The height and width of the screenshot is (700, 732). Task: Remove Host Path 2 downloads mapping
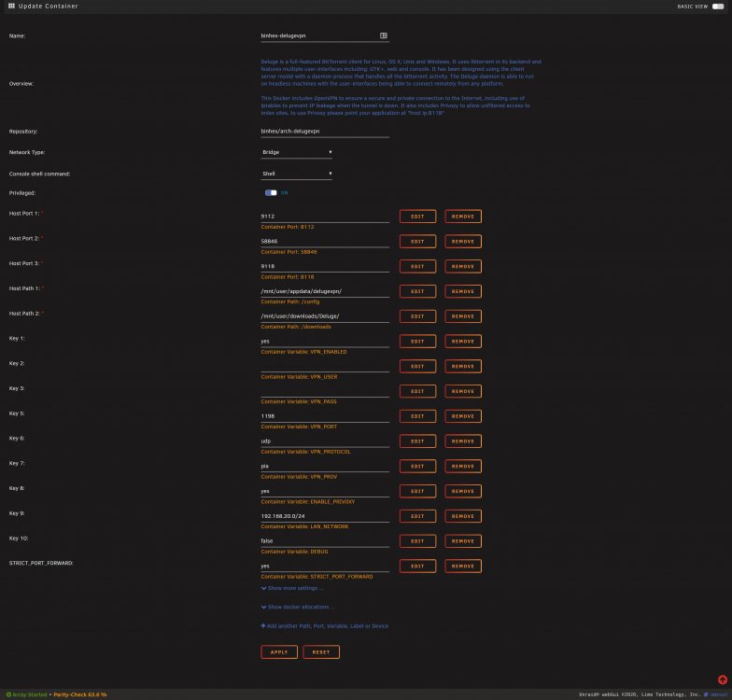tap(463, 316)
